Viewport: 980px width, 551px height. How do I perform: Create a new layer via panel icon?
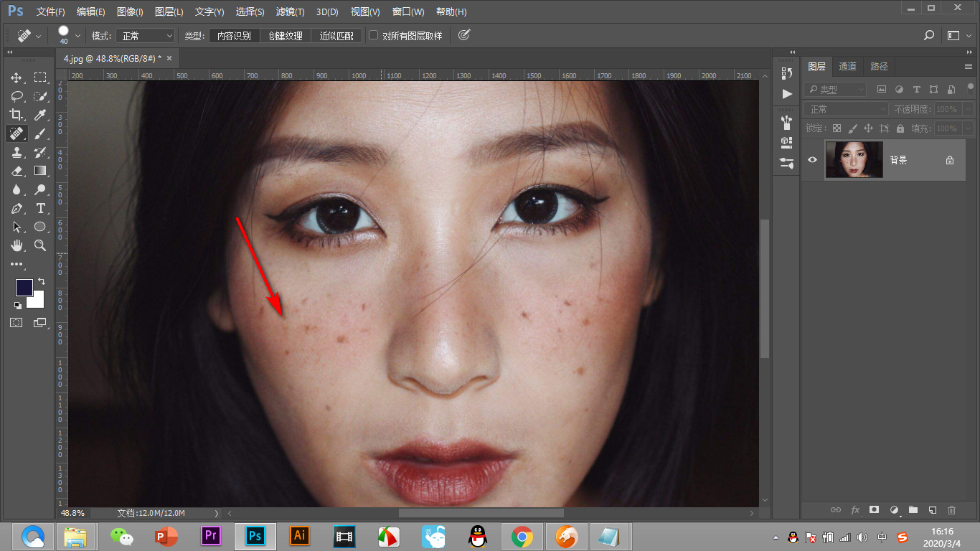(932, 510)
